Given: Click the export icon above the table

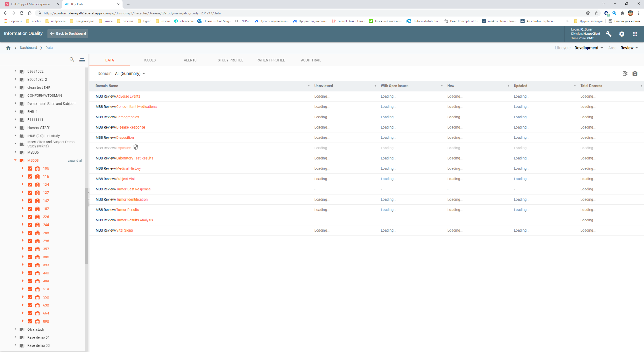Looking at the screenshot, I should pyautogui.click(x=625, y=74).
